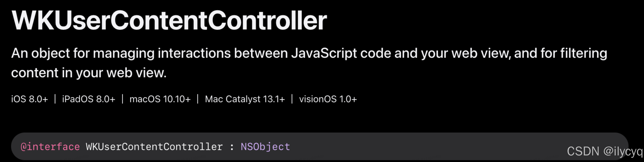The width and height of the screenshot is (644, 162).
Task: Click the word JavaScript in the description
Action: point(324,53)
